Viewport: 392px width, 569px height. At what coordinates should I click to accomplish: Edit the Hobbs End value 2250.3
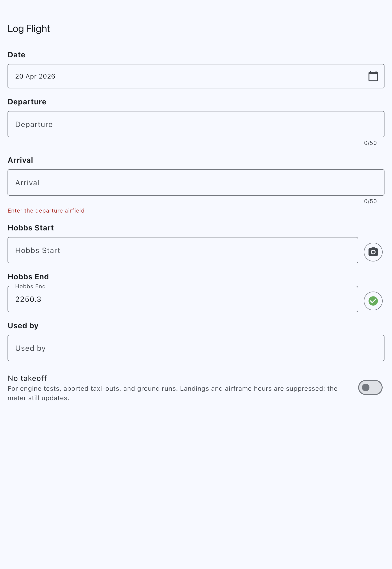(183, 299)
